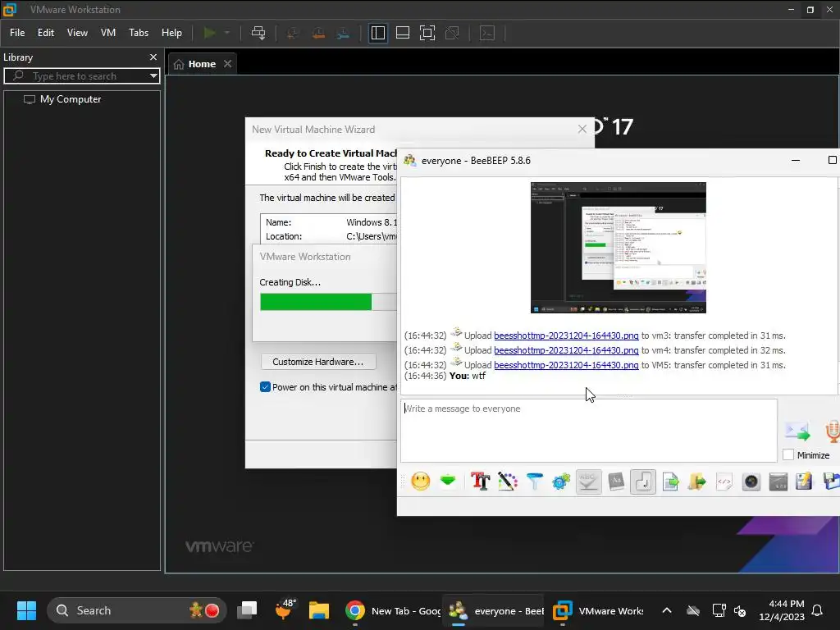Viewport: 840px width, 630px height.
Task: Expand the system tray hidden icons chevron
Action: pos(666,610)
